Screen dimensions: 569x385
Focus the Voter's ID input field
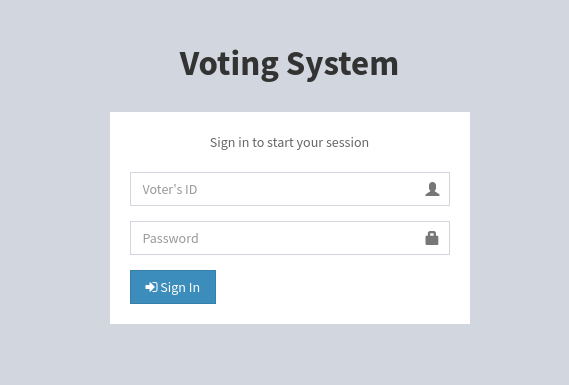[290, 189]
